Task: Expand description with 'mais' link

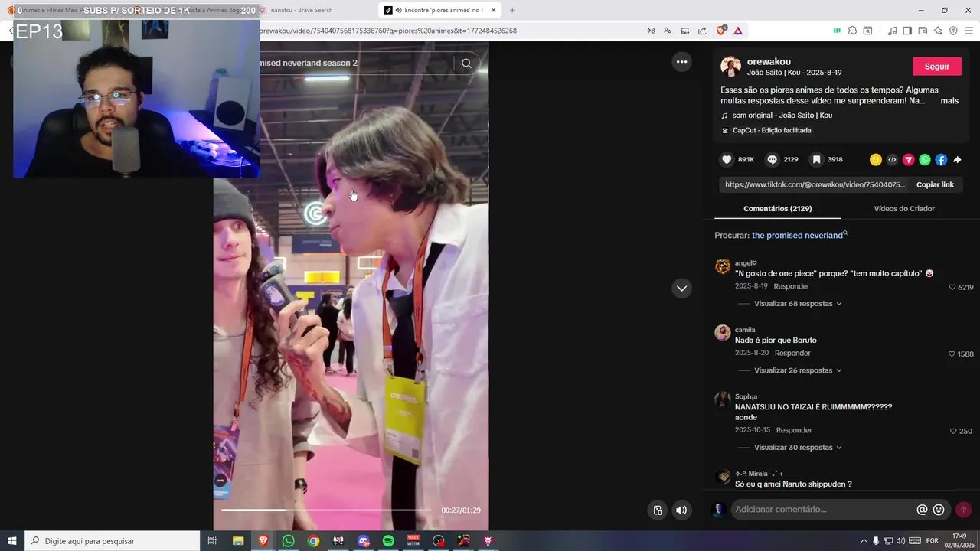Action: click(949, 101)
